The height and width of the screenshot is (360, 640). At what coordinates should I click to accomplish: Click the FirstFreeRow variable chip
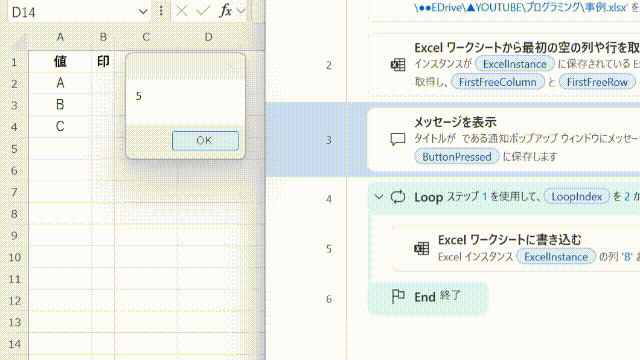597,82
